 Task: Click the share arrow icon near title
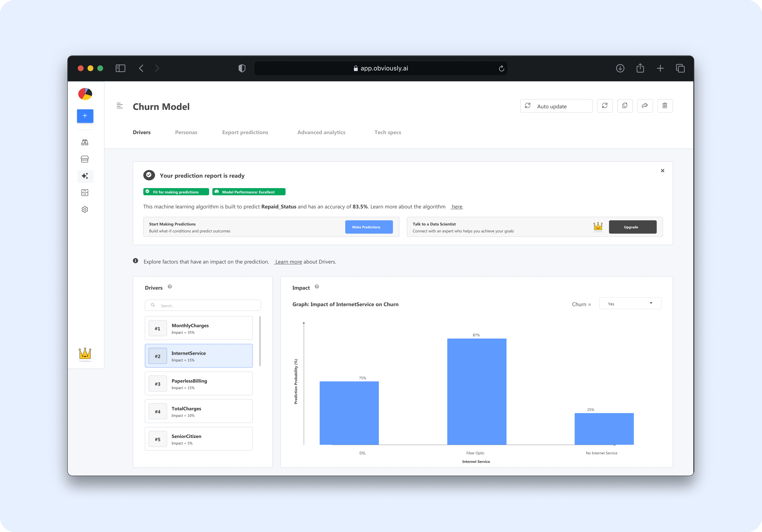click(645, 106)
